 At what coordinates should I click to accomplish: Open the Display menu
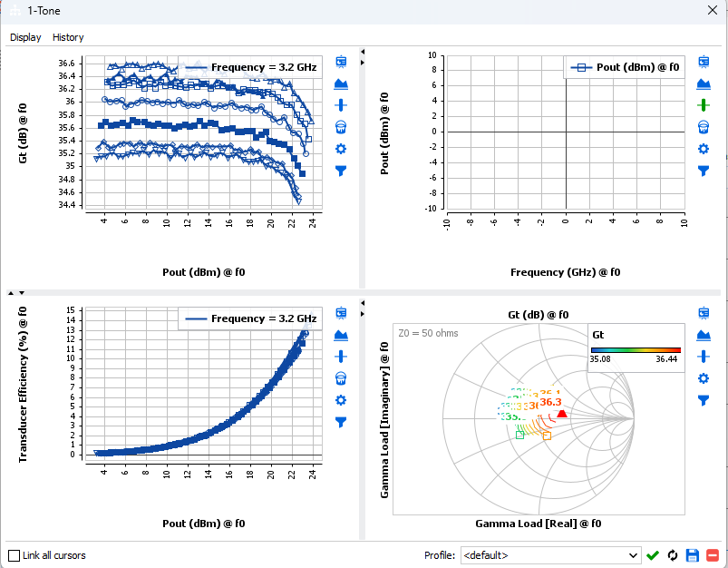click(x=25, y=37)
